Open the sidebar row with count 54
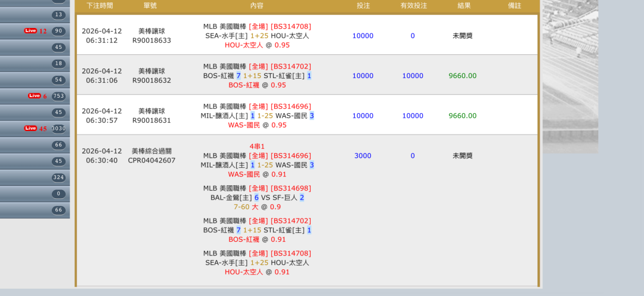Viewport: 644px width, 296px height. pyautogui.click(x=35, y=80)
